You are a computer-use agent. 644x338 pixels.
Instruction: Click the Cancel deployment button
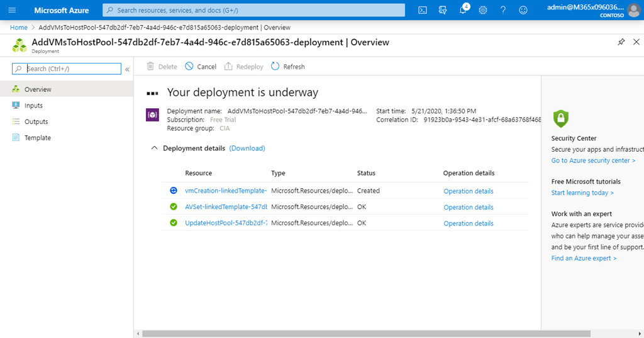pyautogui.click(x=201, y=67)
